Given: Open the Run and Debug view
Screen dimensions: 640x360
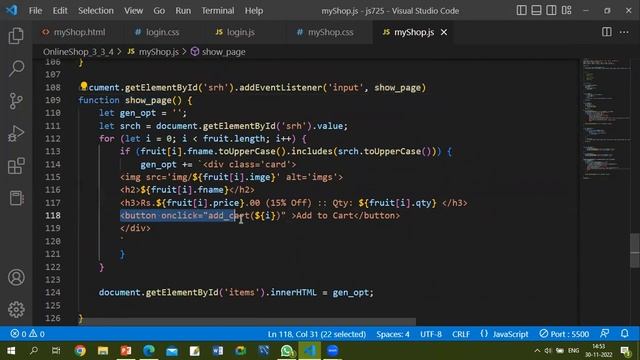Looking at the screenshot, I should point(16,133).
